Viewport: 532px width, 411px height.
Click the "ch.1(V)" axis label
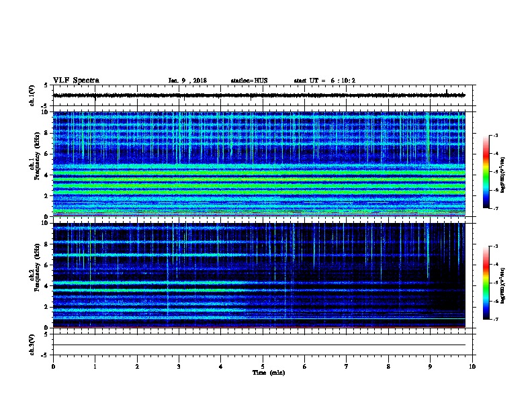[x=32, y=95]
